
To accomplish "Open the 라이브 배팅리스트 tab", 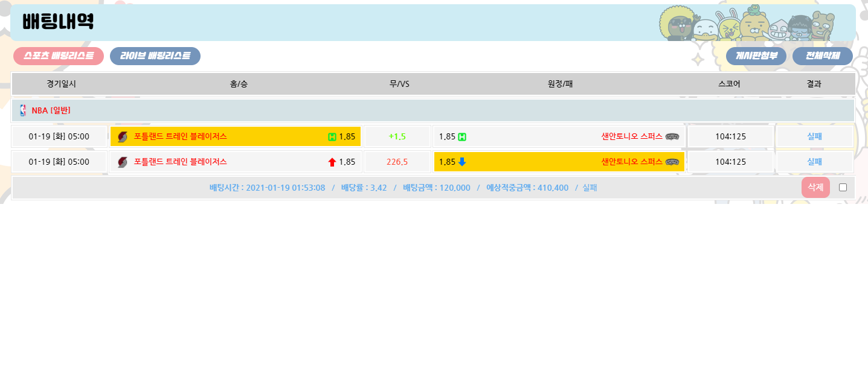I will pos(155,56).
